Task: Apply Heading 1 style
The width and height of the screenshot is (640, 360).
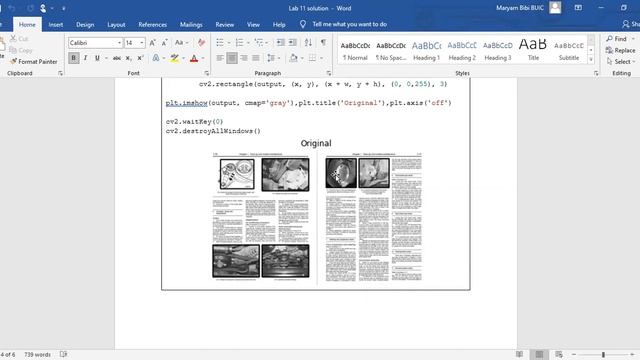Action: coord(427,50)
